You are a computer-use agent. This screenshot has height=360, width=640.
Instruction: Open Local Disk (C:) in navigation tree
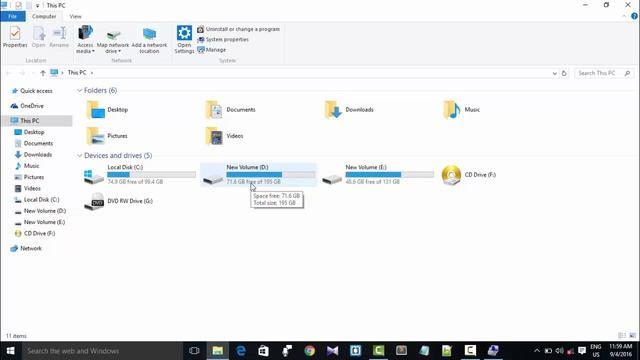click(x=37, y=200)
